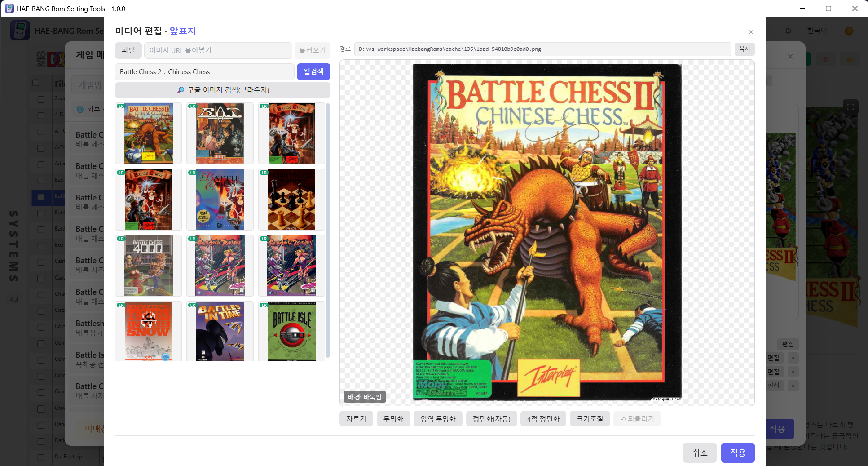
Task: Click the MS-DOS system logo
Action: click(50, 59)
